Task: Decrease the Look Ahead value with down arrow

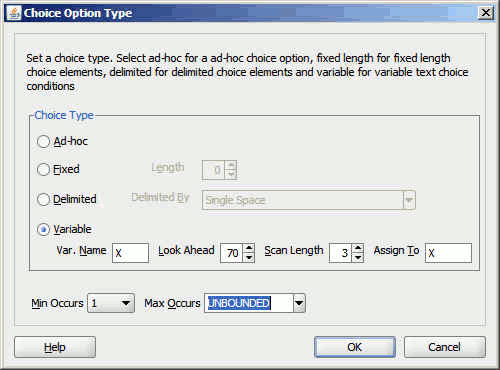Action: coord(249,258)
